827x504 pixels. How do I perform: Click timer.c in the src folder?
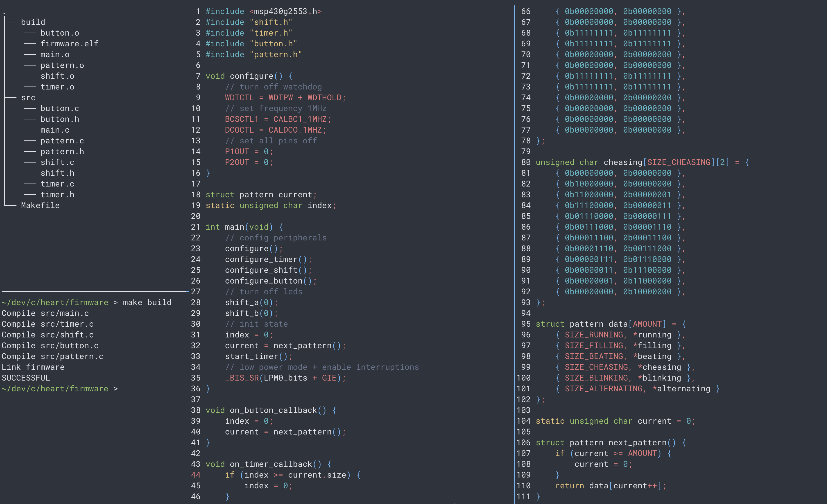(57, 184)
